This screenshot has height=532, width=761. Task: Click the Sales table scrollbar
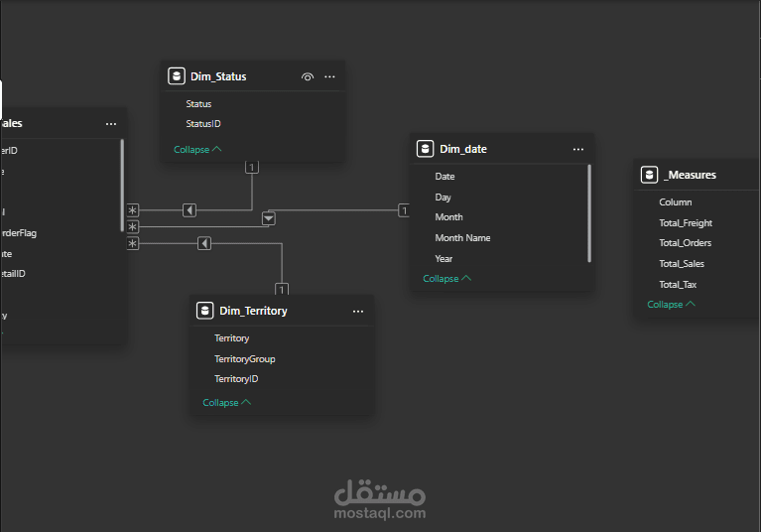click(x=122, y=186)
